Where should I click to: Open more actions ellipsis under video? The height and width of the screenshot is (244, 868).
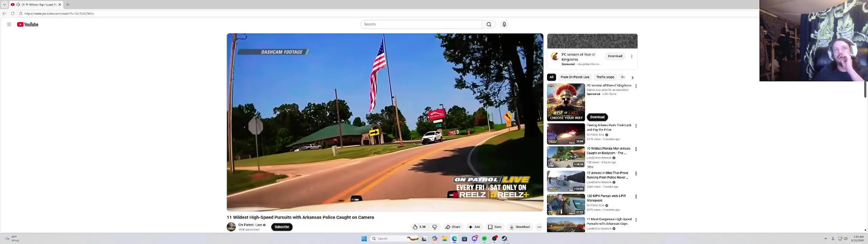(539, 227)
